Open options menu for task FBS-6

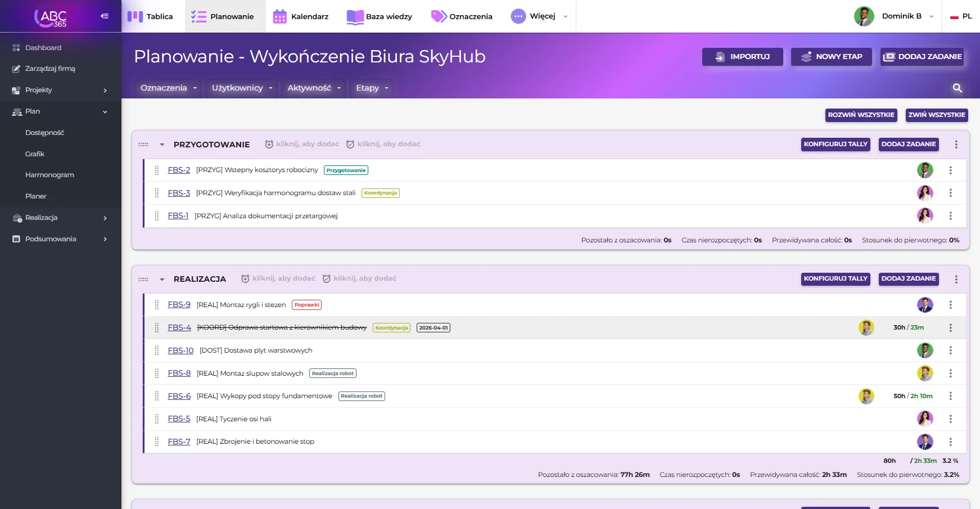tap(951, 396)
